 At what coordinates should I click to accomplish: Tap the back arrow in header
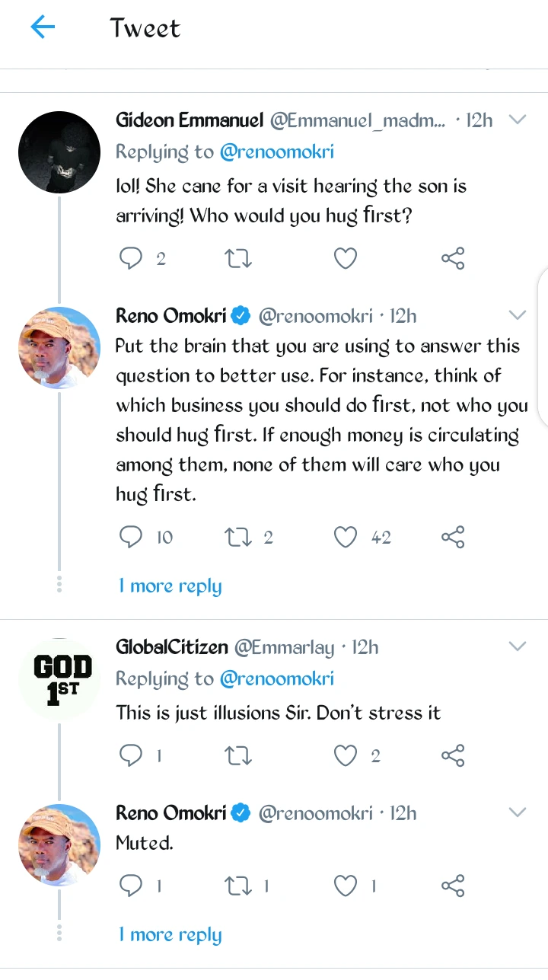point(43,28)
